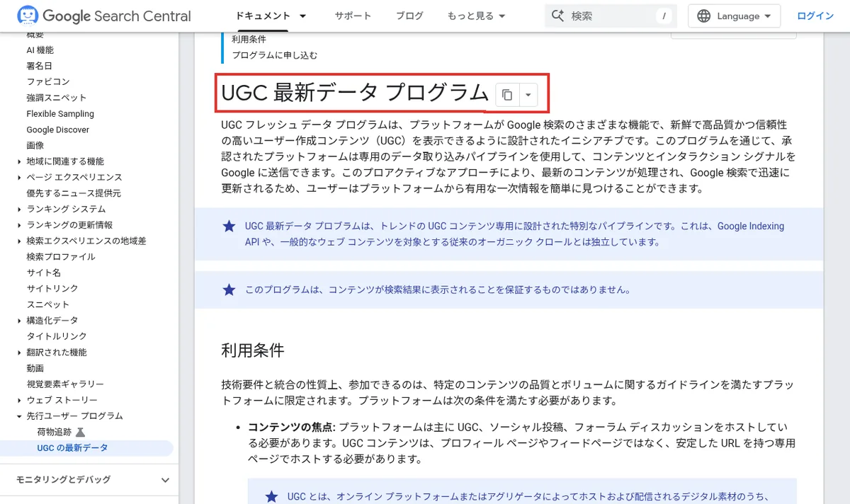Click star icon in the UGC とは note

pyautogui.click(x=271, y=496)
